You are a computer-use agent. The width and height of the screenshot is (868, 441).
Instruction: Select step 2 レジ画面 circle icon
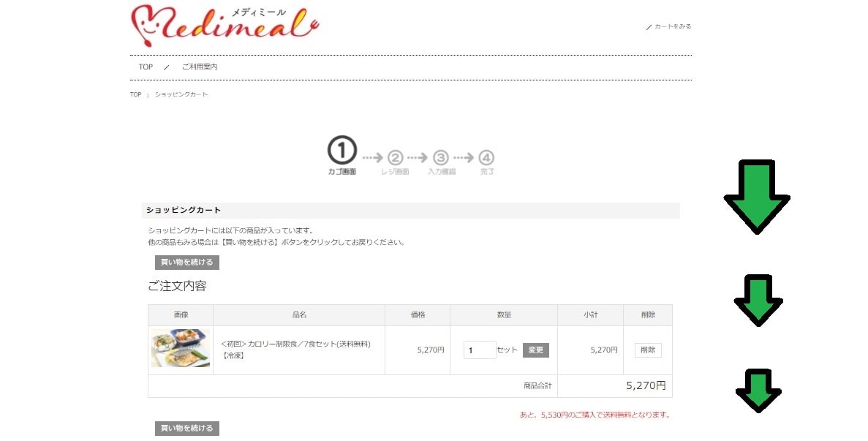[x=396, y=158]
